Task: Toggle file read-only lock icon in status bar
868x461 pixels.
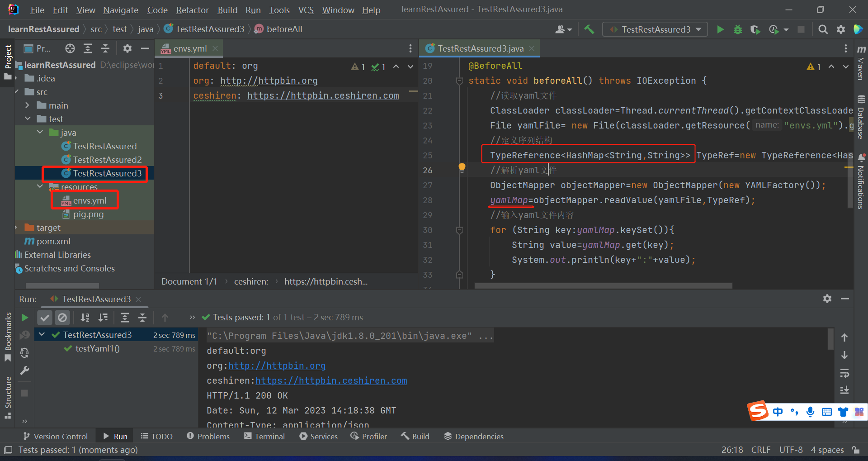Action: point(856,450)
